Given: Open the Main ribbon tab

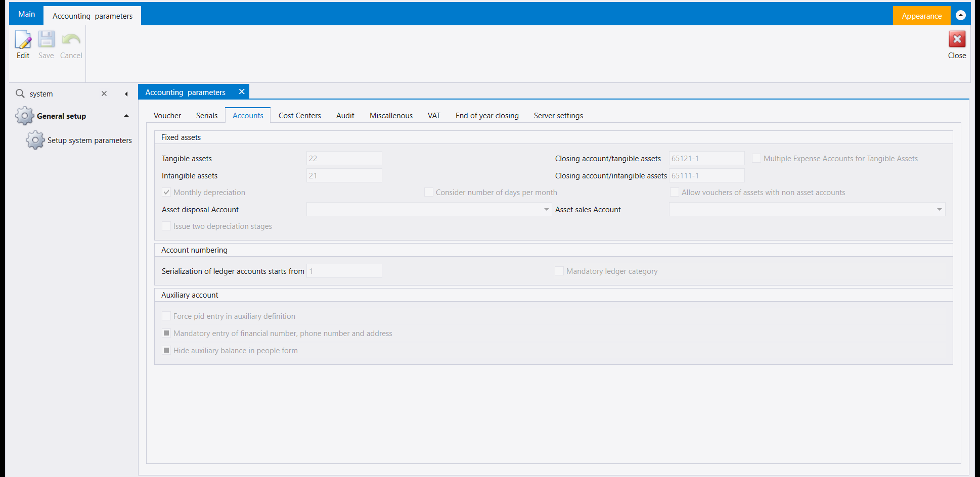Looking at the screenshot, I should coord(26,14).
